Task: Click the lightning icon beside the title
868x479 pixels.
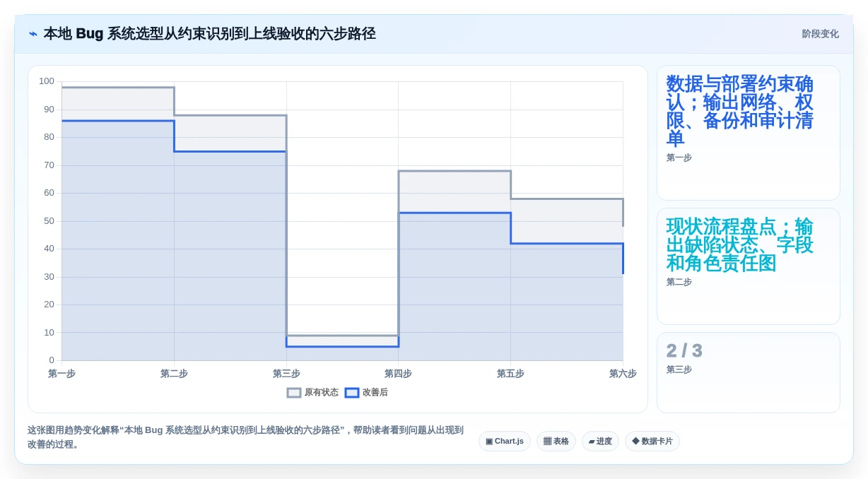Action: click(x=33, y=34)
